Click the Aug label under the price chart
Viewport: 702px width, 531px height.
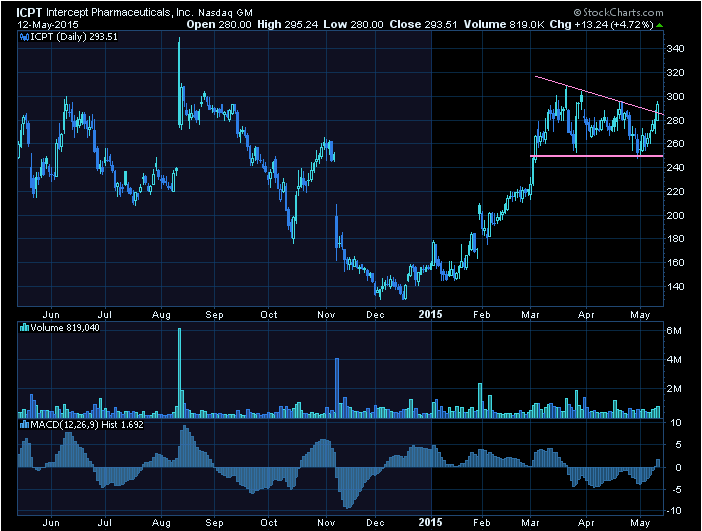click(x=161, y=315)
